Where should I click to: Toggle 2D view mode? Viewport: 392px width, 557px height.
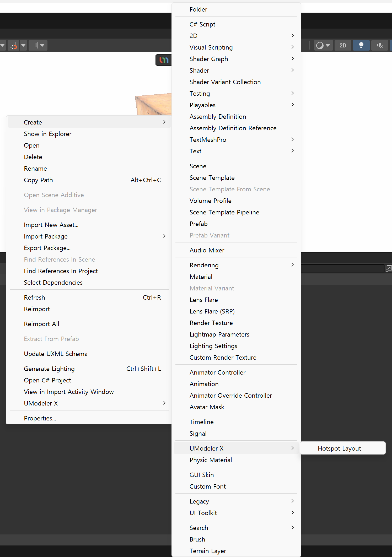click(x=343, y=45)
